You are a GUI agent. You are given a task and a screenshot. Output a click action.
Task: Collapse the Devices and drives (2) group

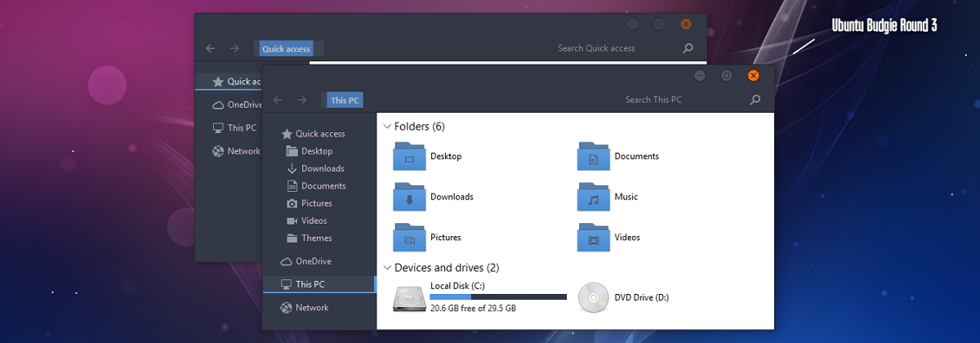point(387,267)
